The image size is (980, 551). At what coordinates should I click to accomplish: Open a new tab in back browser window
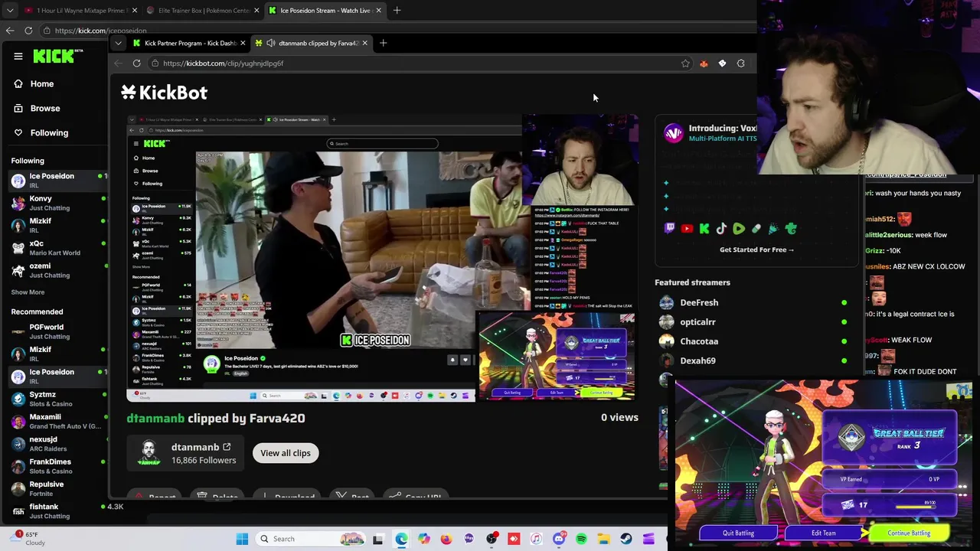pyautogui.click(x=398, y=11)
